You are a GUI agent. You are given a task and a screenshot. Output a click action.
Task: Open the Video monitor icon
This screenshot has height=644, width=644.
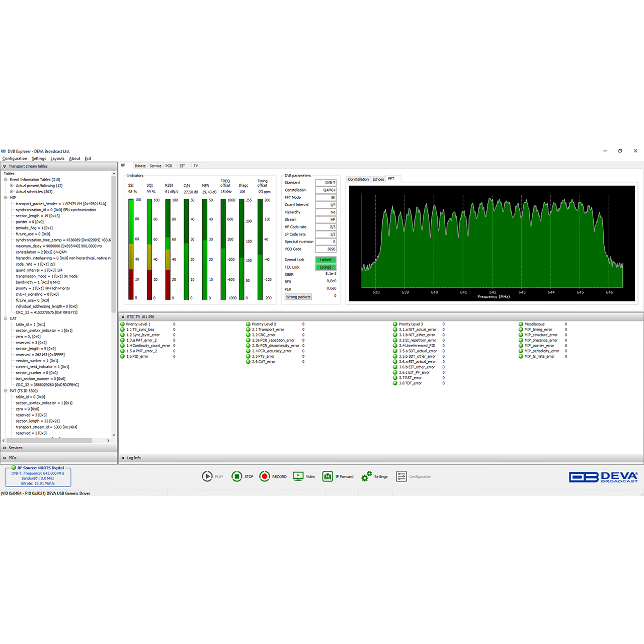298,476
